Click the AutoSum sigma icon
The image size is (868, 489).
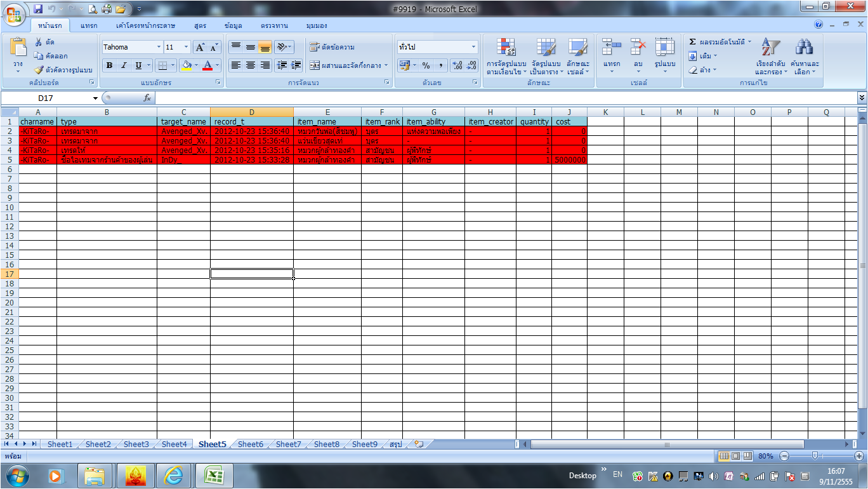[x=693, y=42]
